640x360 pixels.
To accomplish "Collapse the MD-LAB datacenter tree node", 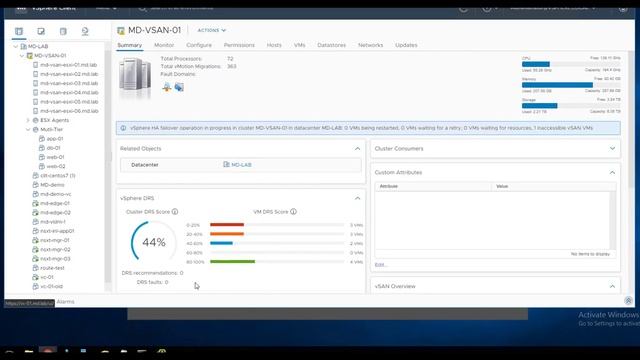I will 16,47.
